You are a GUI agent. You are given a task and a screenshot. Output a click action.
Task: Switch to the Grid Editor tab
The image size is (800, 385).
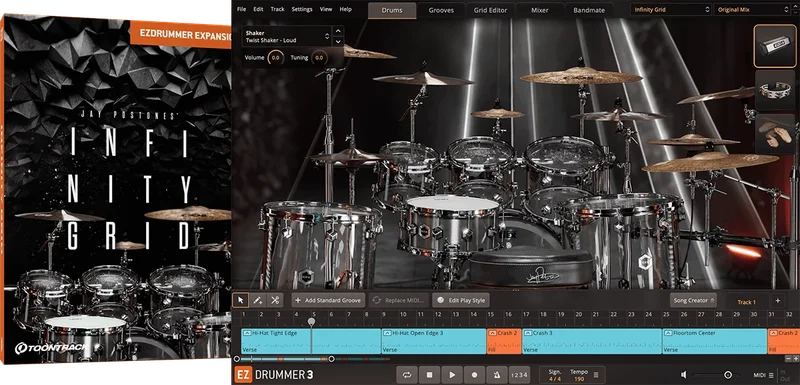coord(490,10)
